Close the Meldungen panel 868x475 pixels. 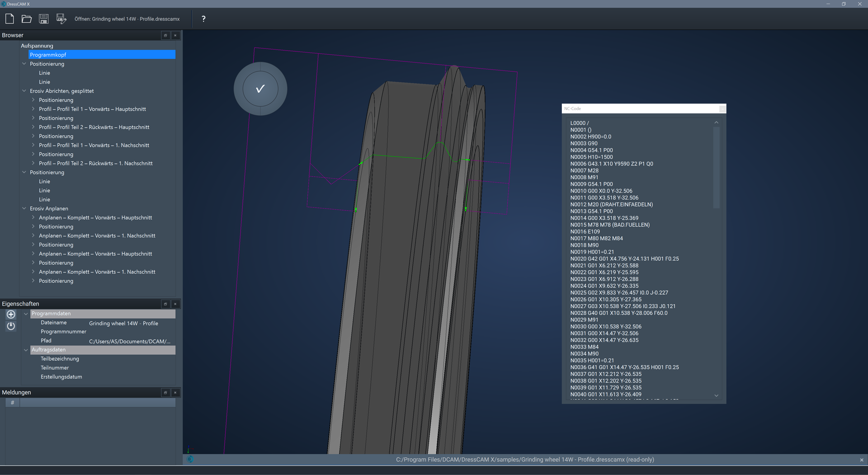pos(175,393)
